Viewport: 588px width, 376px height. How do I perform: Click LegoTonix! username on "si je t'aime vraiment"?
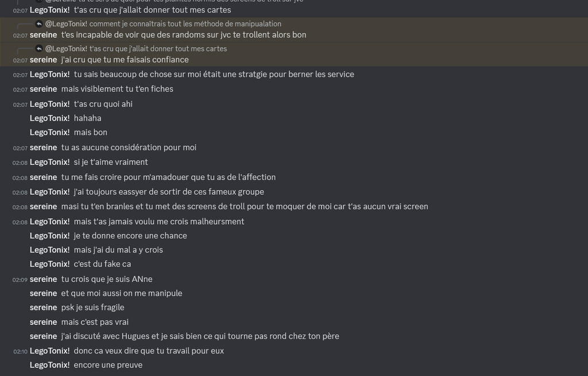tap(49, 162)
